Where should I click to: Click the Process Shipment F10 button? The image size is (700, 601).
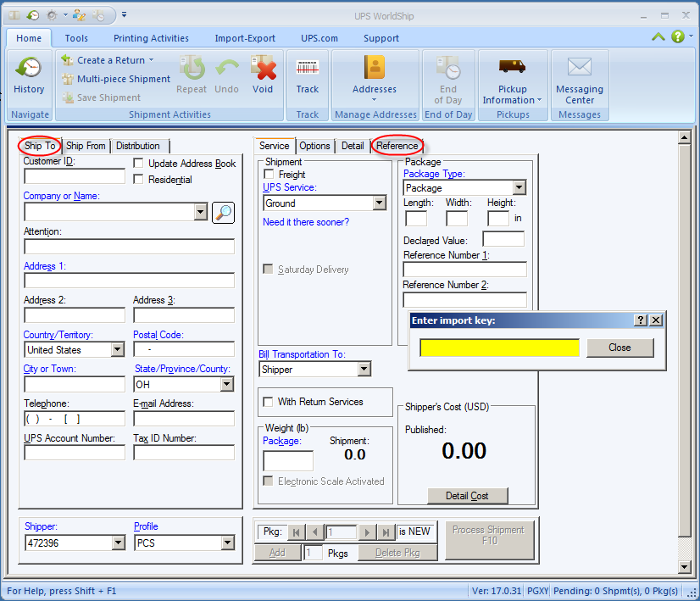(489, 540)
